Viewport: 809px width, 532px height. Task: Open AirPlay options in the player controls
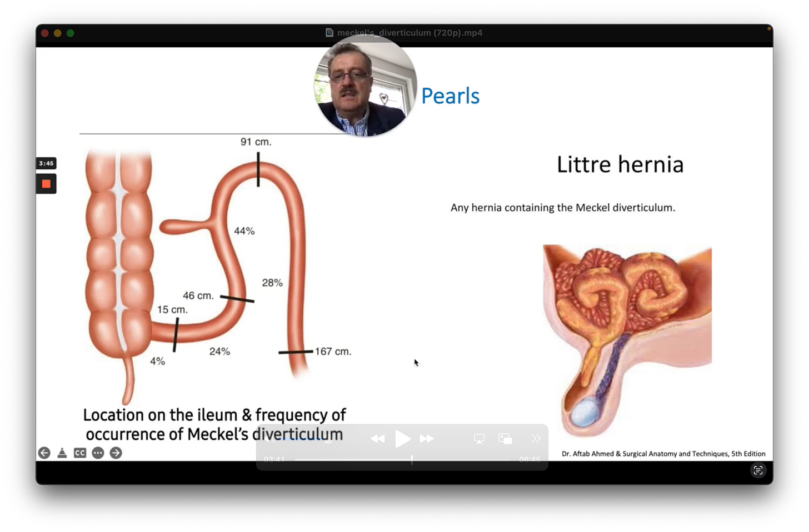click(x=480, y=439)
